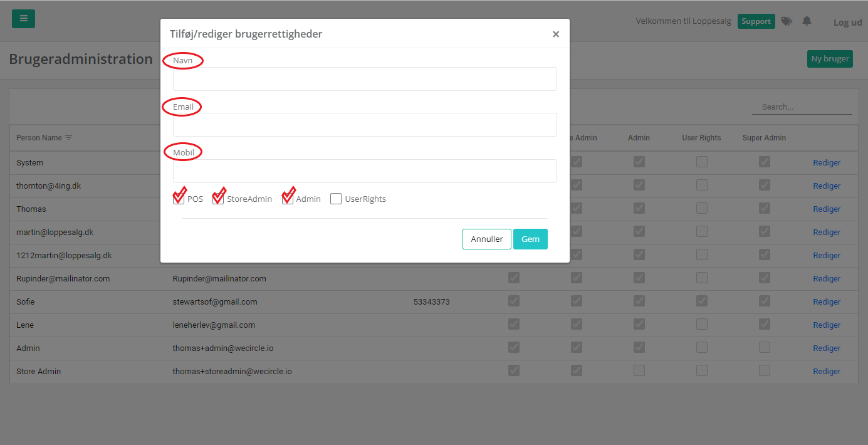
Task: Open the hamburger menu
Action: [23, 19]
